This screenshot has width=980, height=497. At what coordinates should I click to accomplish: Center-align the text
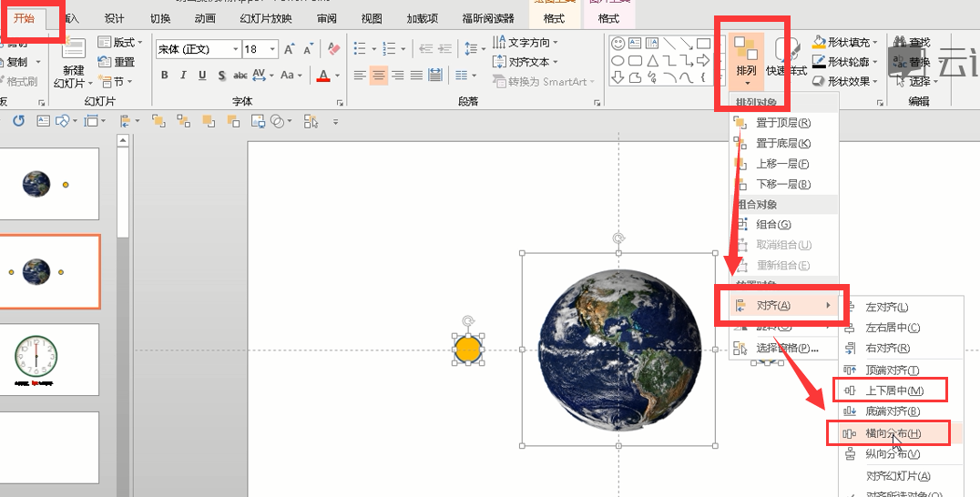tap(379, 76)
